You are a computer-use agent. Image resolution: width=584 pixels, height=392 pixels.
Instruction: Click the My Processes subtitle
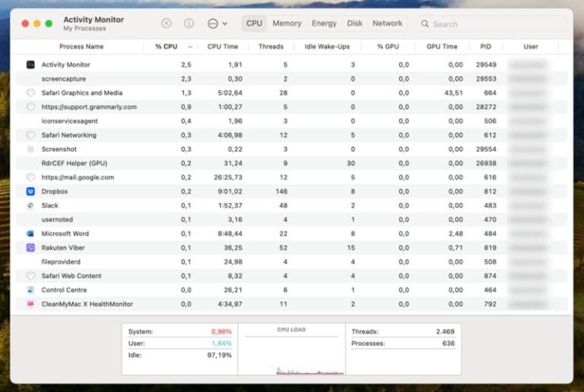[84, 28]
